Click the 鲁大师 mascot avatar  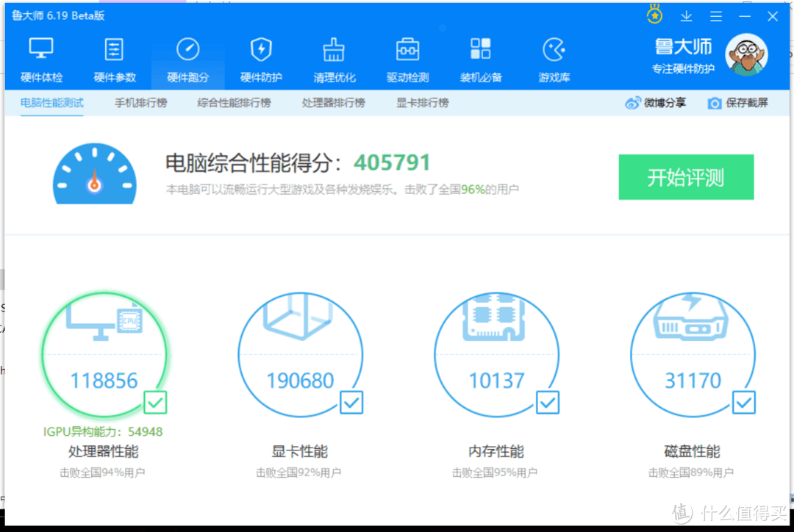pyautogui.click(x=746, y=54)
